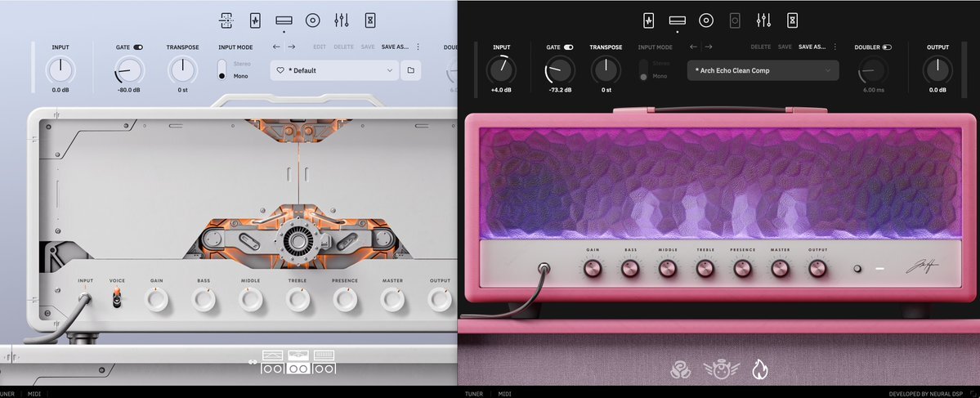This screenshot has height=398, width=980.
Task: Select the amp head section in left plugin
Action: pyautogui.click(x=284, y=20)
